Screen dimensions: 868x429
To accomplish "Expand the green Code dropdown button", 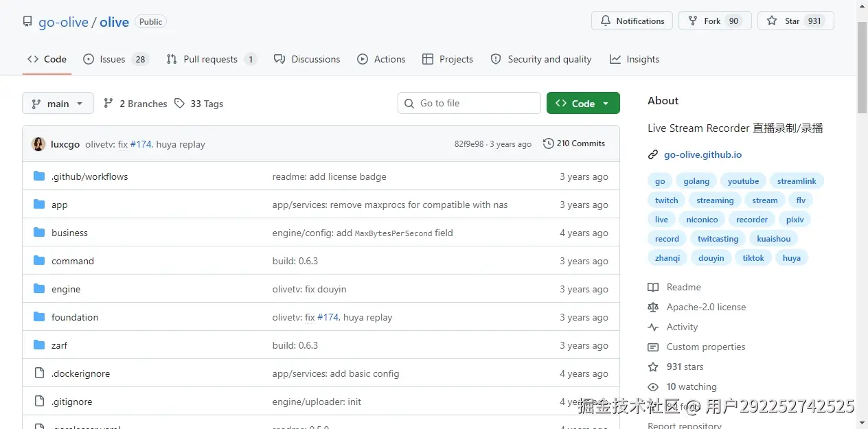I will 583,103.
